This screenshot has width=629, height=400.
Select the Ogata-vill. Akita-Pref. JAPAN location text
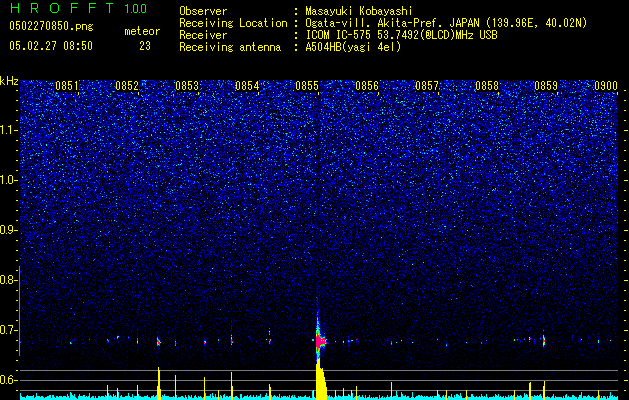point(446,23)
